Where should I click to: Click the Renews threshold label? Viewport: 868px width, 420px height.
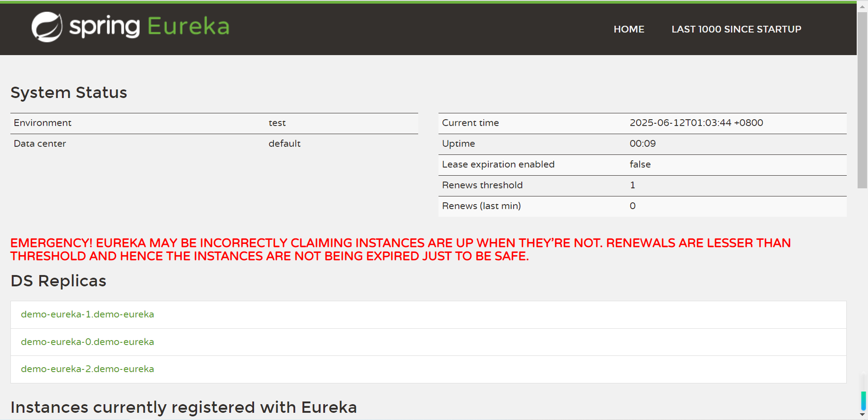tap(482, 185)
